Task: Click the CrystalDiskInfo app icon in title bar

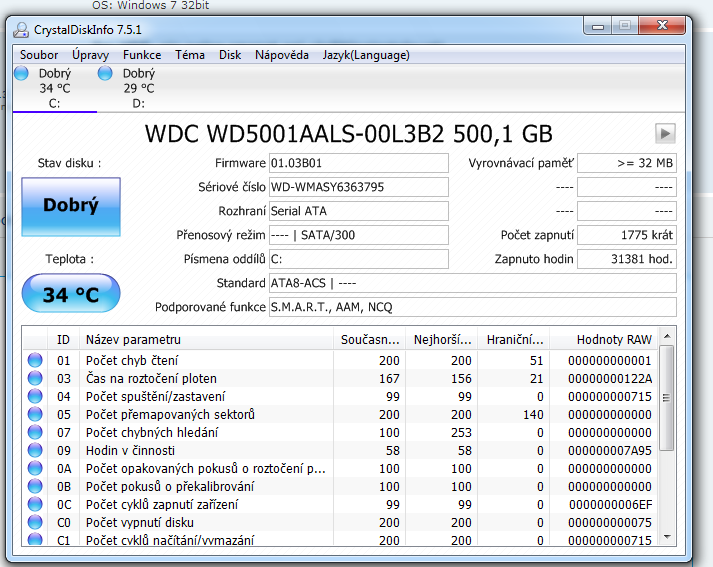Action: pos(22,31)
